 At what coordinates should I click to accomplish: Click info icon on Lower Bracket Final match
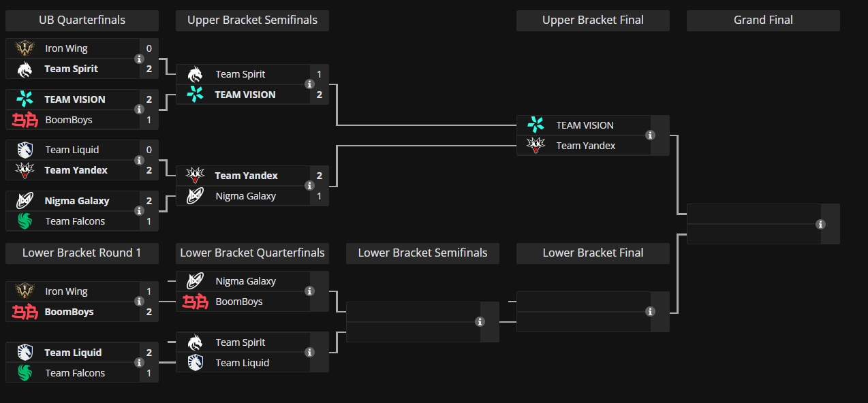click(650, 312)
